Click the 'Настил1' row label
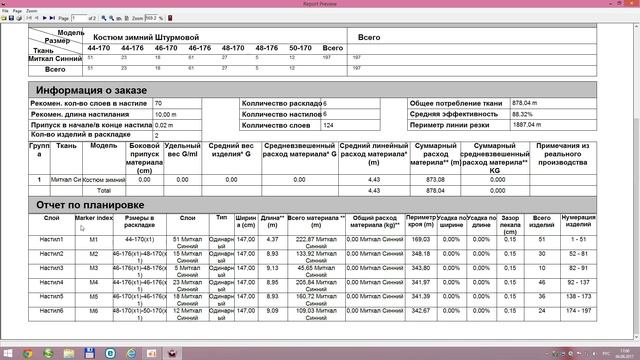The width and height of the screenshot is (640, 360). tap(51, 240)
